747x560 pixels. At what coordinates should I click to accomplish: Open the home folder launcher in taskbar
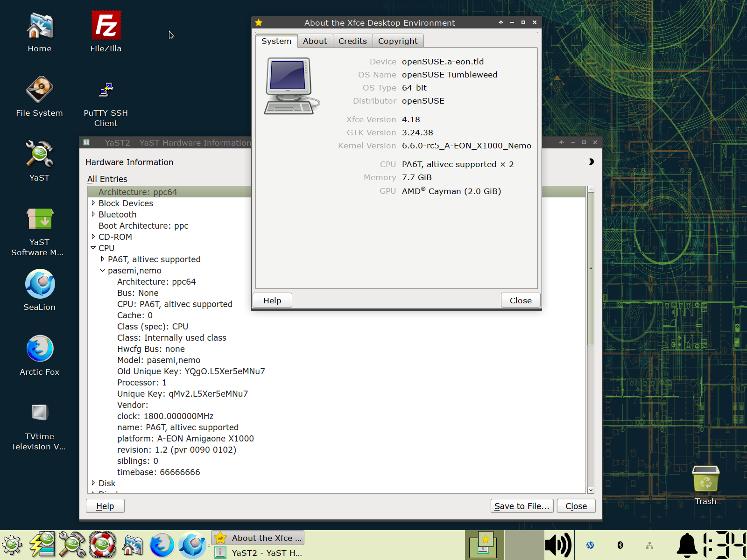point(133,545)
